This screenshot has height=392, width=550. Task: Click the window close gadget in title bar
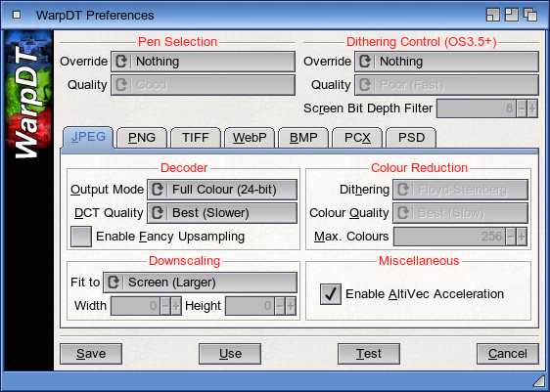pyautogui.click(x=17, y=15)
